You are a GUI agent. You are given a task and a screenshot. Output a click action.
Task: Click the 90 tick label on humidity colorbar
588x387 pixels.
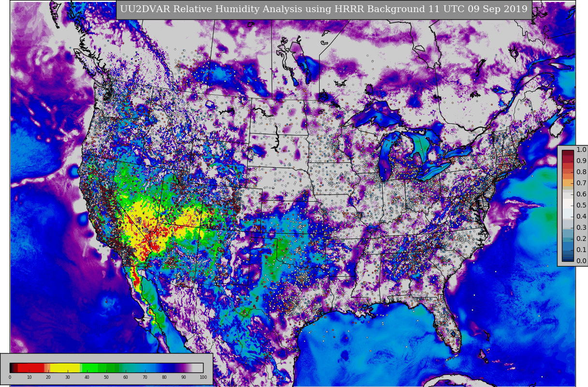pyautogui.click(x=184, y=377)
